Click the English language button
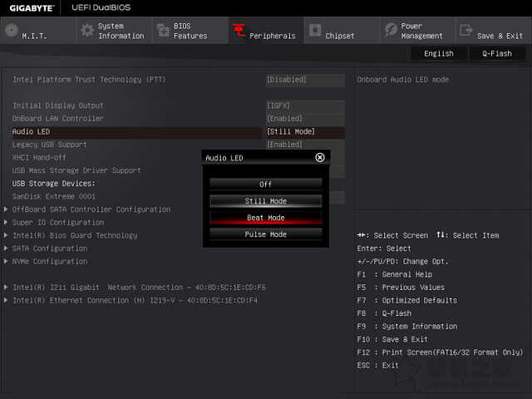The height and width of the screenshot is (399, 532). pos(439,53)
